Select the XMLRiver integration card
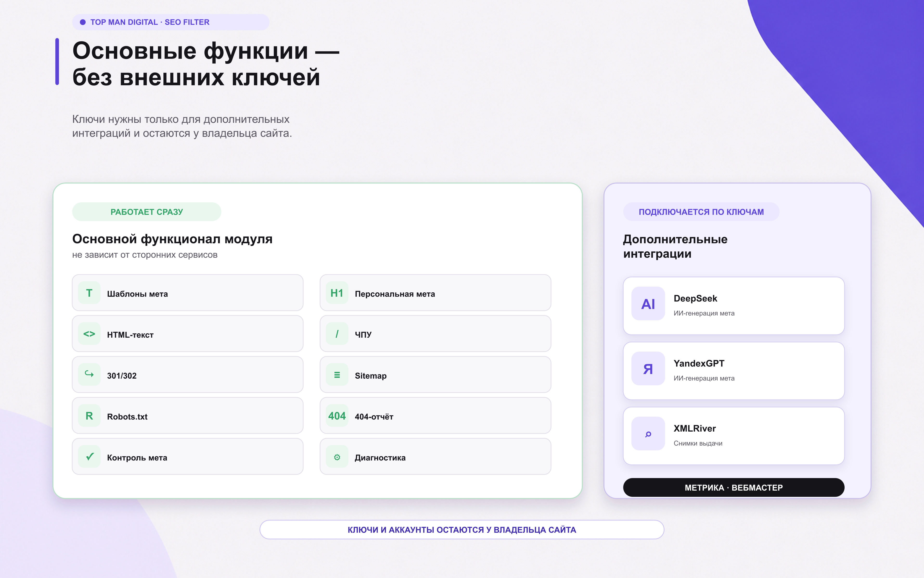 coord(733,436)
